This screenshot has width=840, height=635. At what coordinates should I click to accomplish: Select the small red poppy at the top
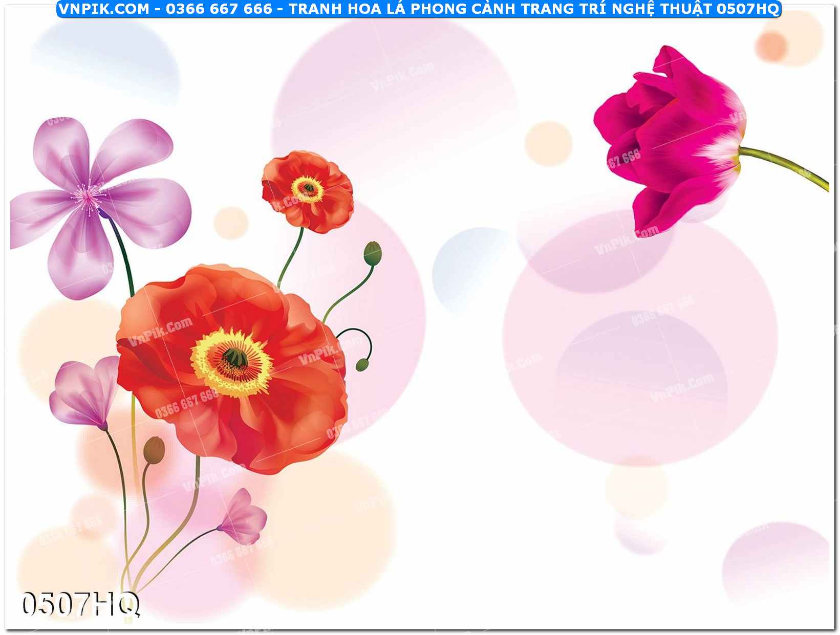pos(308,190)
